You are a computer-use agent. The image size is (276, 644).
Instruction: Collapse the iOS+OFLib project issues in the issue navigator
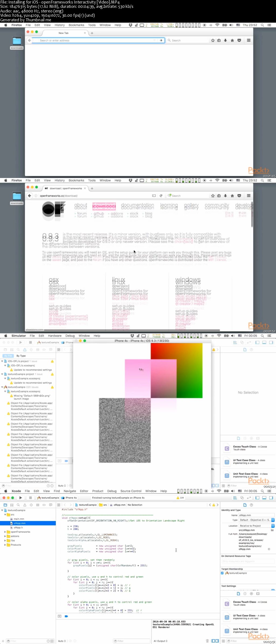[2, 361]
